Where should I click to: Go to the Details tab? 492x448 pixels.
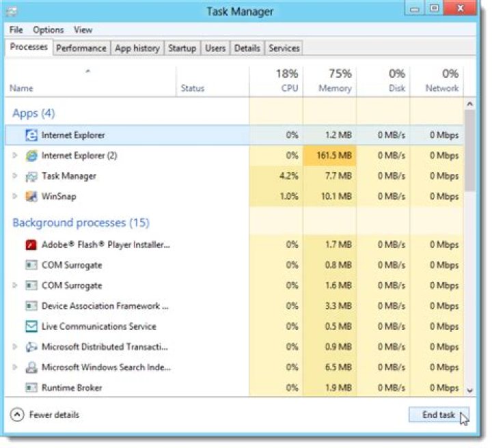[x=247, y=48]
